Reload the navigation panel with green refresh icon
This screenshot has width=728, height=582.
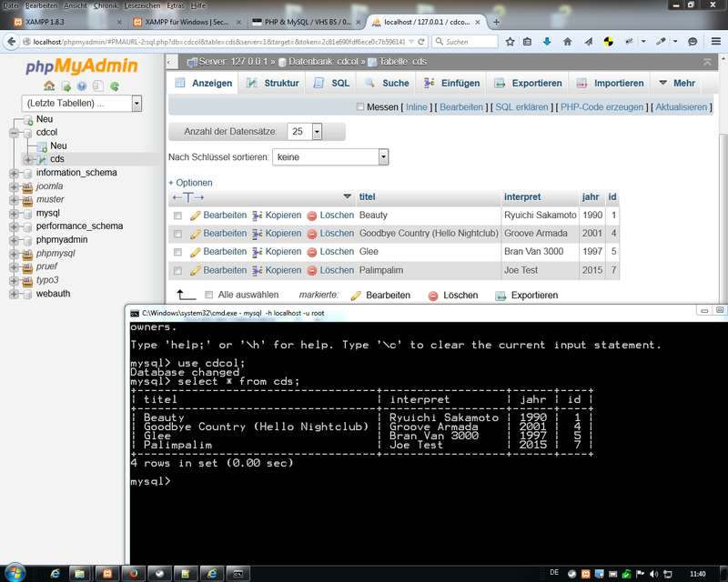pos(115,85)
